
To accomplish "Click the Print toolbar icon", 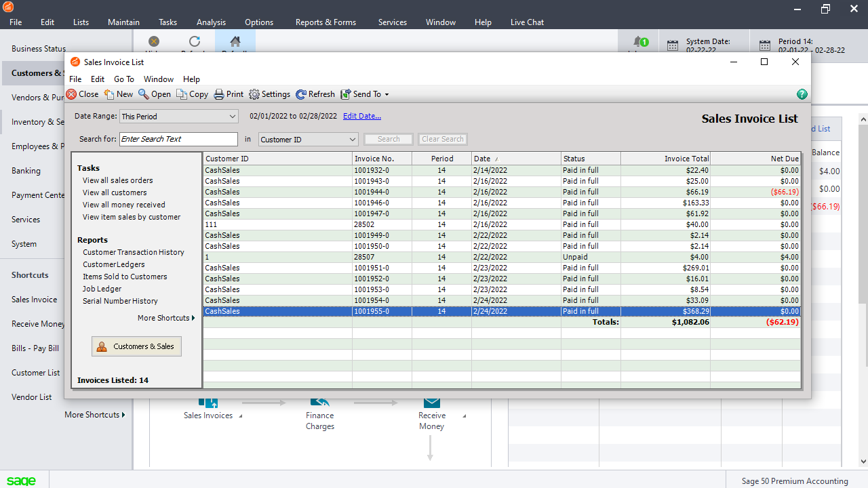I will coord(219,94).
